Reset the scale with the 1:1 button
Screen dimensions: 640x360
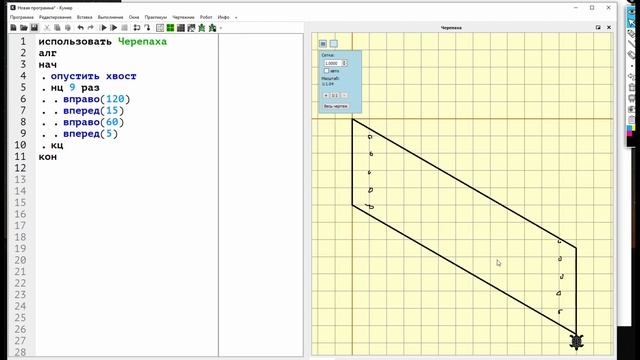335,95
